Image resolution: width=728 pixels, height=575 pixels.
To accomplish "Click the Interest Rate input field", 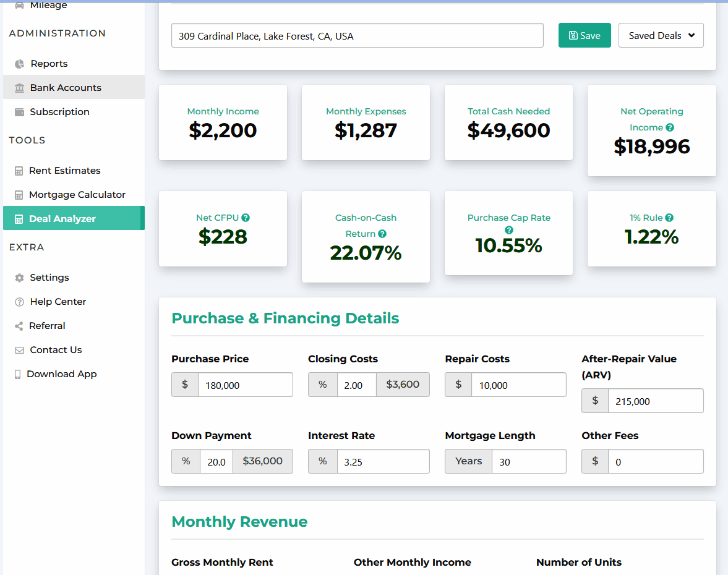I will tap(383, 462).
